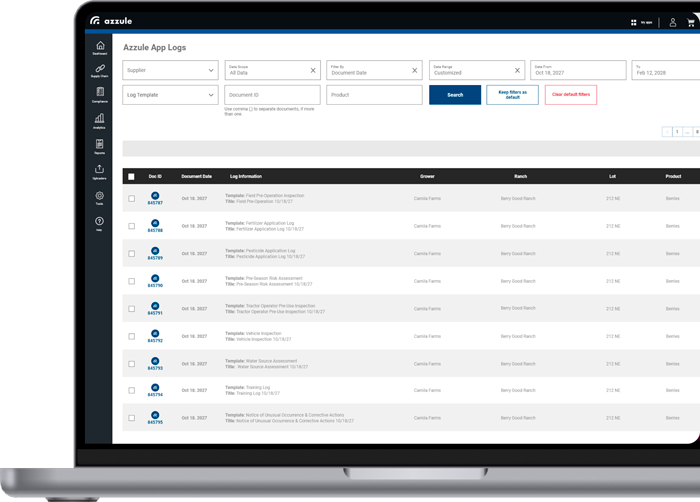The width and height of the screenshot is (700, 502).
Task: Toggle the select-all checkbox in table header
Action: [x=131, y=176]
